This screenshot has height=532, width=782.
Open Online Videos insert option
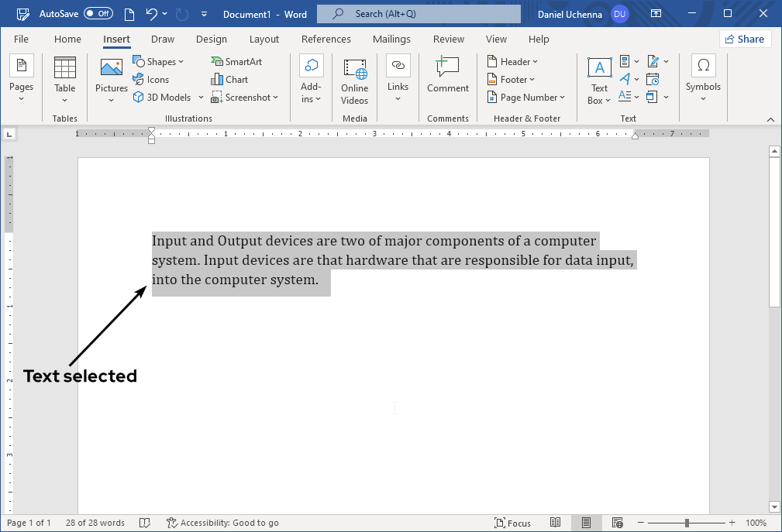354,70
